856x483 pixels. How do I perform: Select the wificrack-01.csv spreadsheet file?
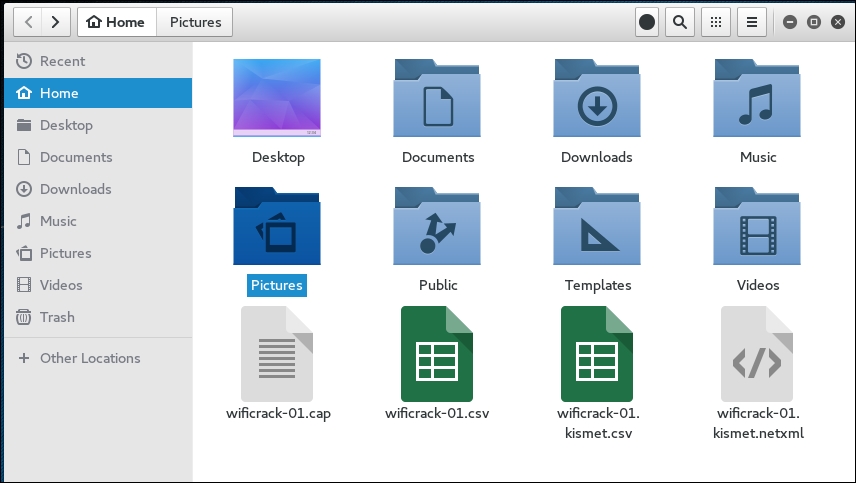(x=437, y=354)
